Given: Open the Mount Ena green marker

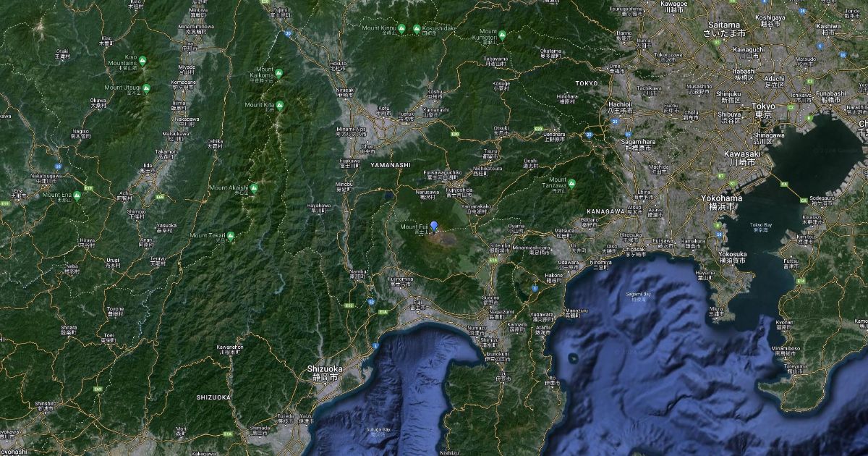Looking at the screenshot, I should click(77, 195).
